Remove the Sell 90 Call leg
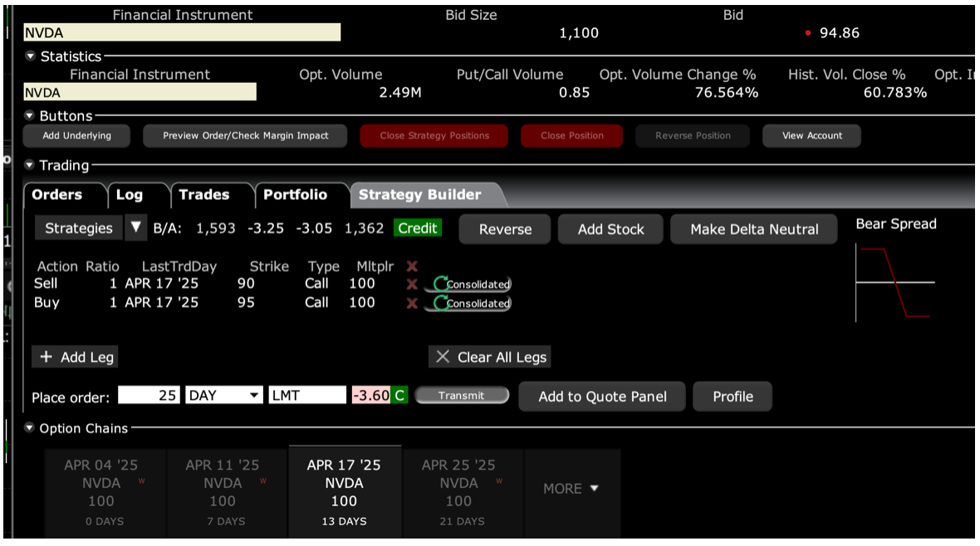This screenshot has width=980, height=546. click(x=412, y=284)
